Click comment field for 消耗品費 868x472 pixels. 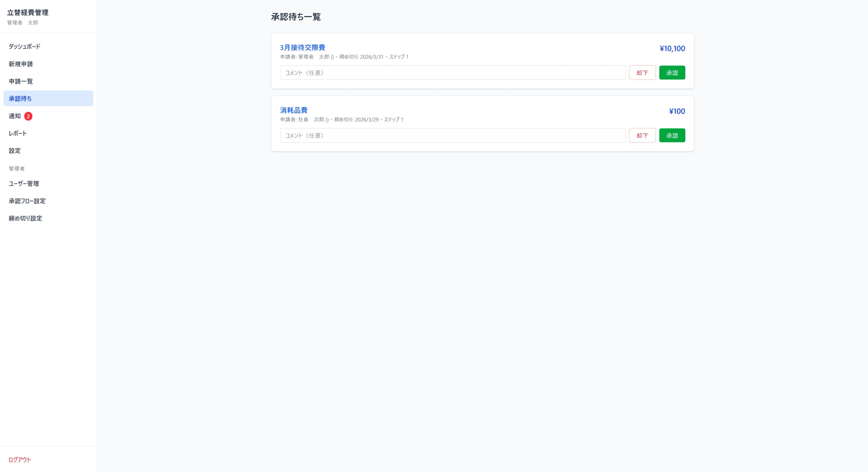coord(452,135)
